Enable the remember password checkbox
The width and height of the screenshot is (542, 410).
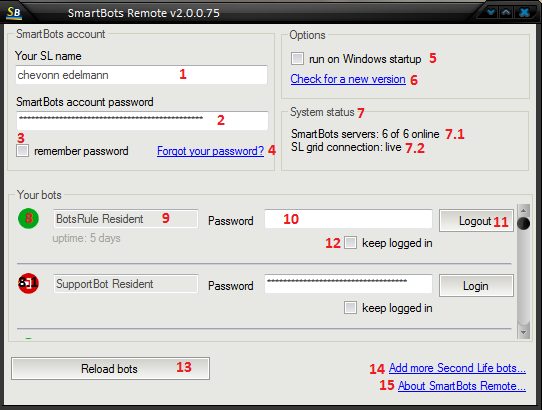point(22,151)
